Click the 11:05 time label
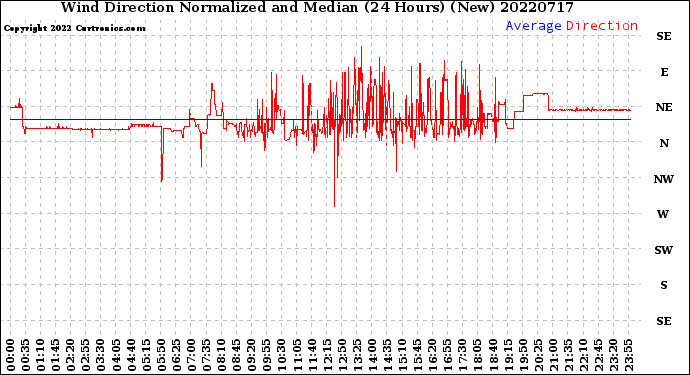This screenshot has width=690, height=375. (x=296, y=355)
